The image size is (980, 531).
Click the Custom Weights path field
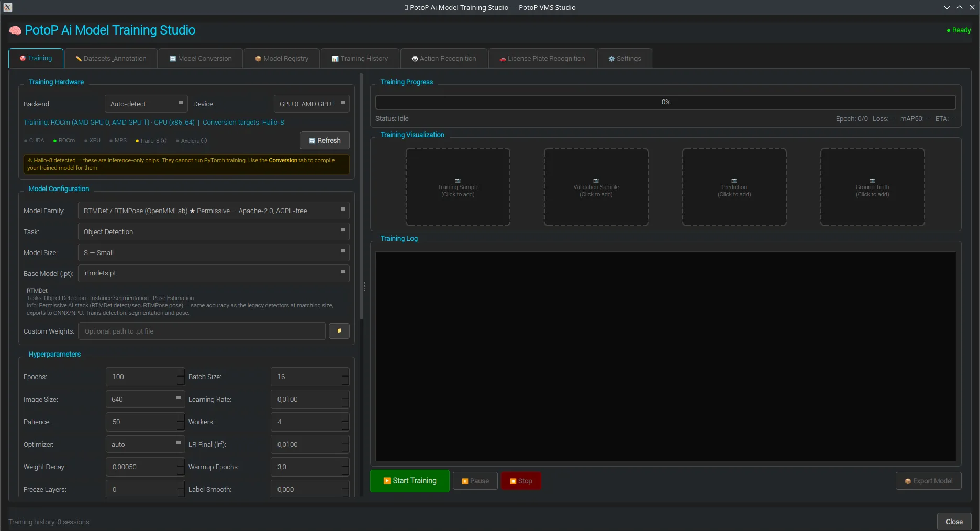pyautogui.click(x=202, y=331)
